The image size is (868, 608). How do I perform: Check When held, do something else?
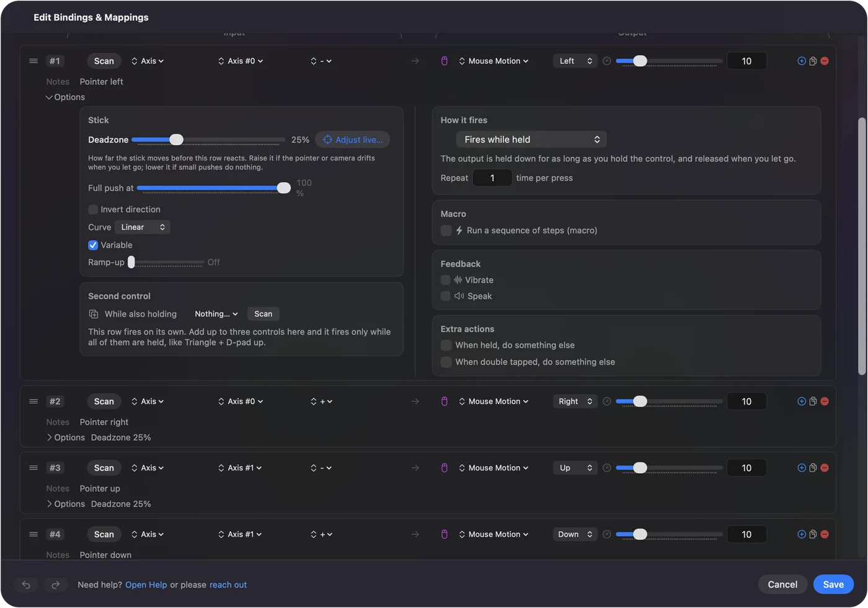(x=446, y=345)
